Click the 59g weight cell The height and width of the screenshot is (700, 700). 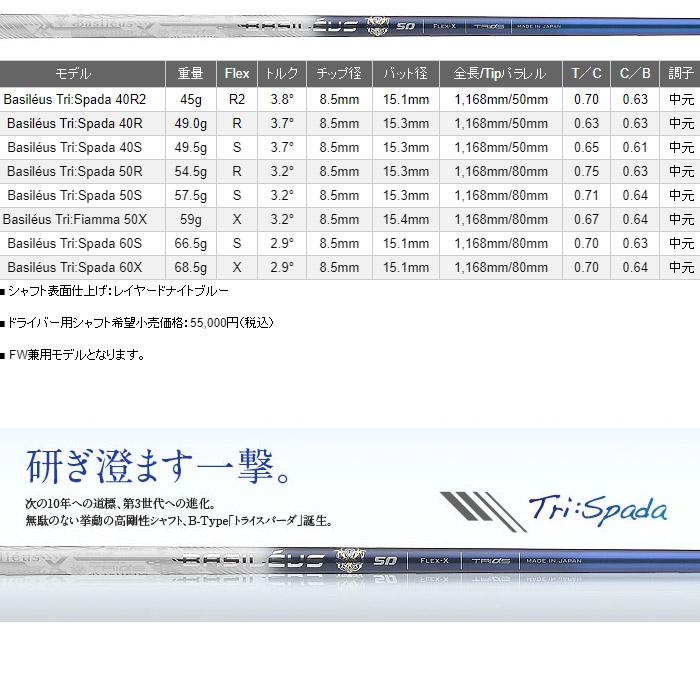(x=191, y=220)
